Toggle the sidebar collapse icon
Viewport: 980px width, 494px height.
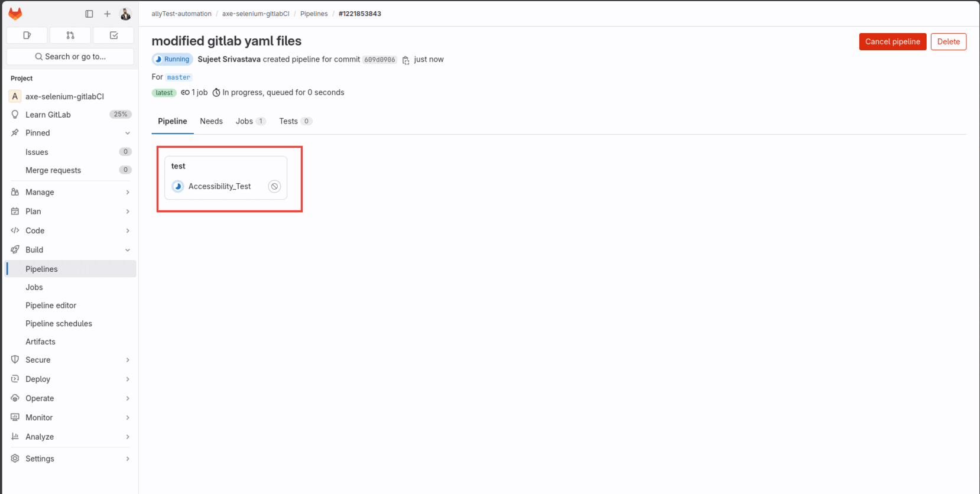point(89,14)
